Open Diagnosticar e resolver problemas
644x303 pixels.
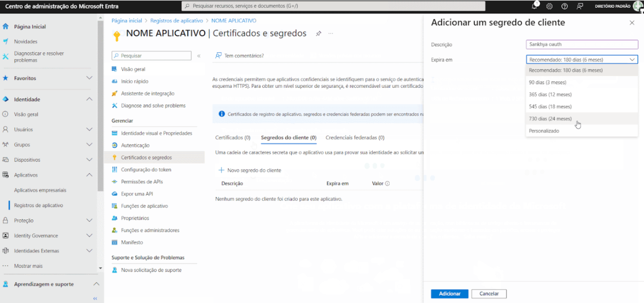pyautogui.click(x=39, y=57)
